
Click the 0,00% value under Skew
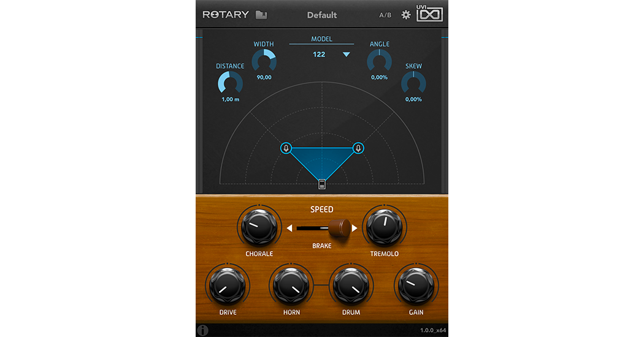click(413, 99)
